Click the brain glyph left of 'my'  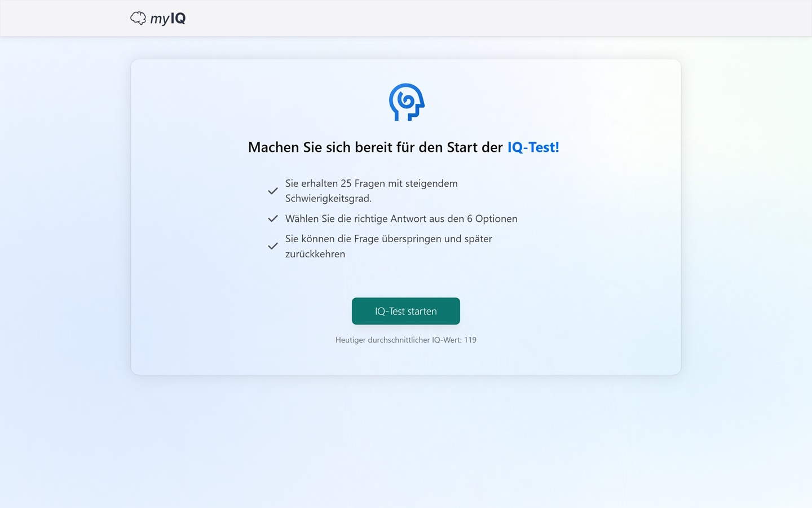point(139,17)
